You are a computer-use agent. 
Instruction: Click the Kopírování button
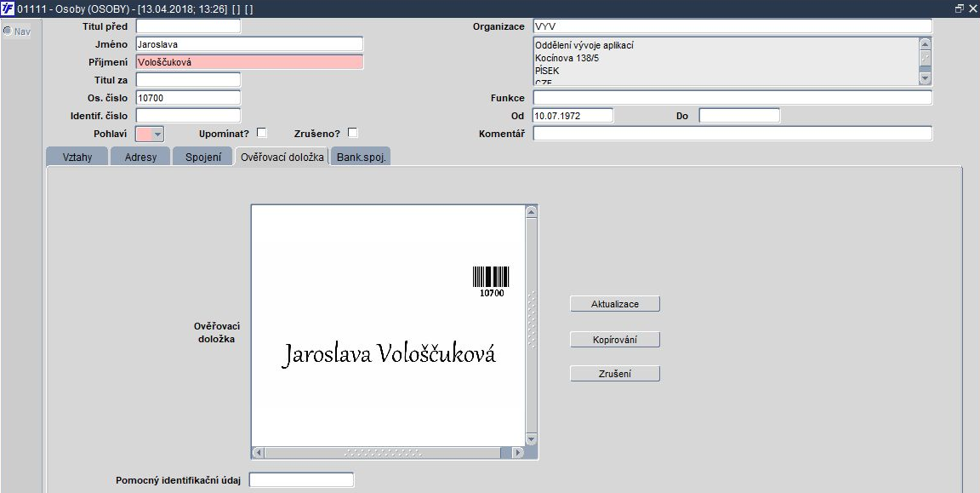[615, 340]
